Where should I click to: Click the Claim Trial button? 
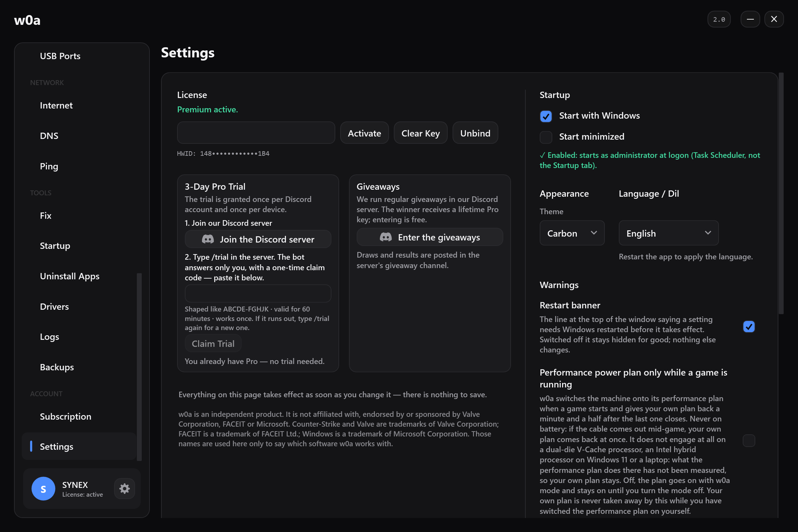(x=213, y=344)
